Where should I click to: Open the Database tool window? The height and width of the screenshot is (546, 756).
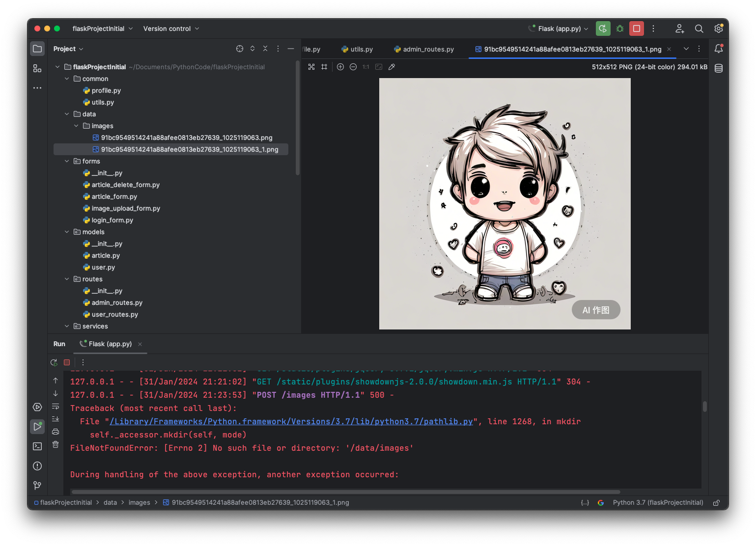tap(719, 68)
